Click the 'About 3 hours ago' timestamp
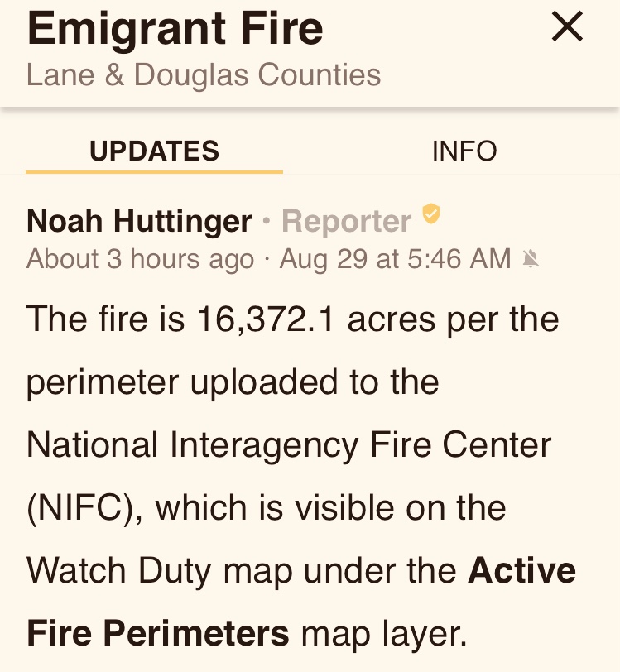The height and width of the screenshot is (672, 620). [x=140, y=259]
